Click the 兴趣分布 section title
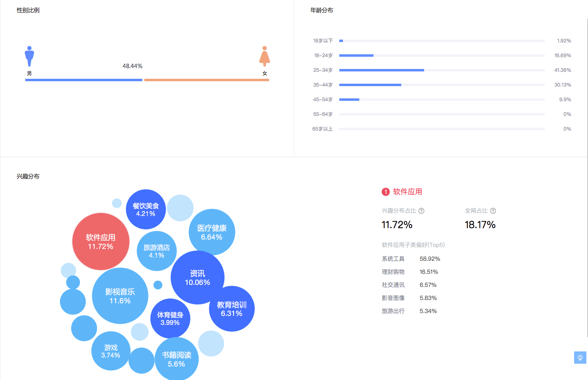This screenshot has width=588, height=380. [28, 176]
